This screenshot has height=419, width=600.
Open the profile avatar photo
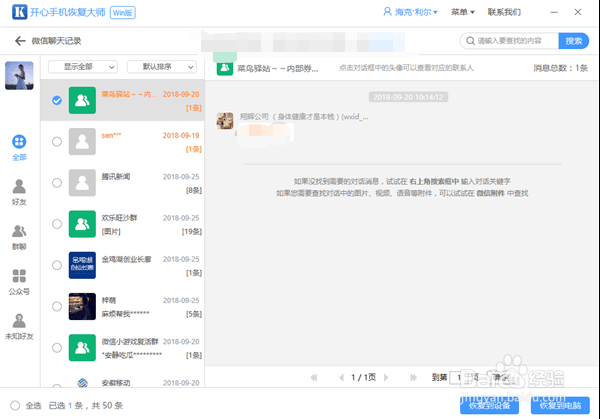coord(19,75)
